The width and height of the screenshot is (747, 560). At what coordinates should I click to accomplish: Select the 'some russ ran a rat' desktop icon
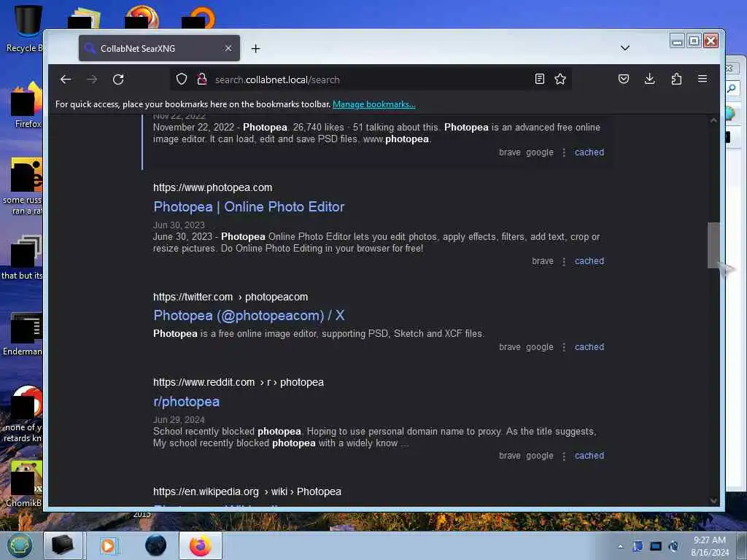[22, 186]
